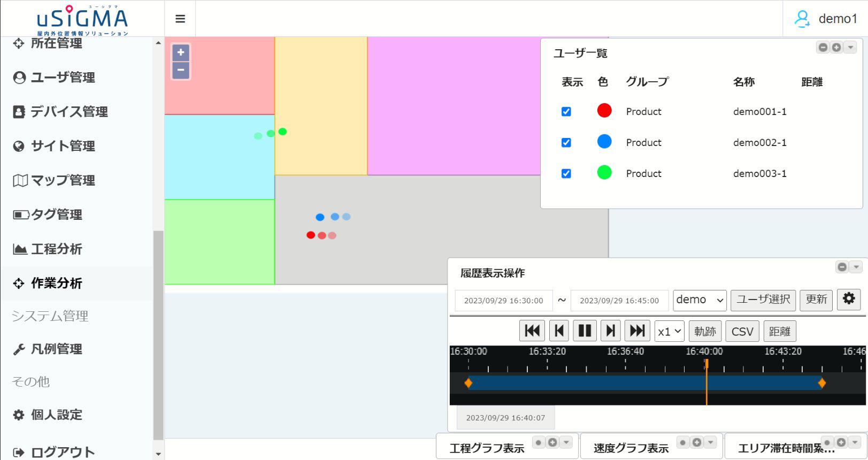Screen dimensions: 868x460
Task: Minimize the ユーザ一覧 panel
Action: pyautogui.click(x=823, y=48)
